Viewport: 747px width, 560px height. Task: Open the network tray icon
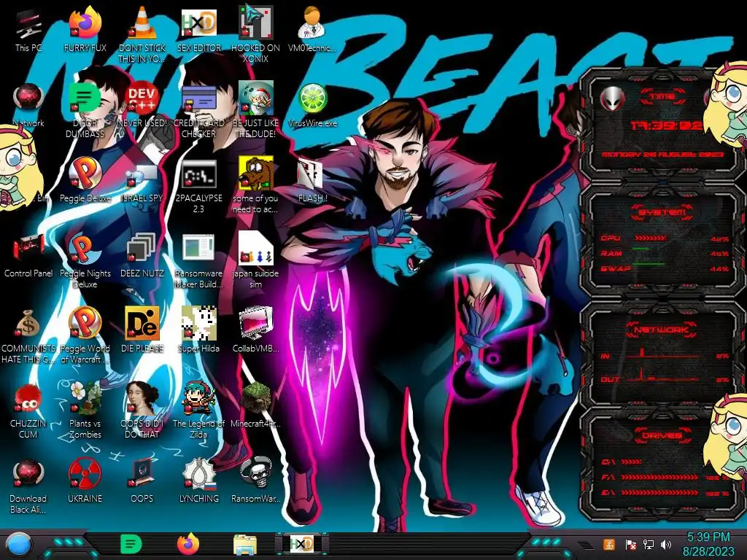click(649, 544)
